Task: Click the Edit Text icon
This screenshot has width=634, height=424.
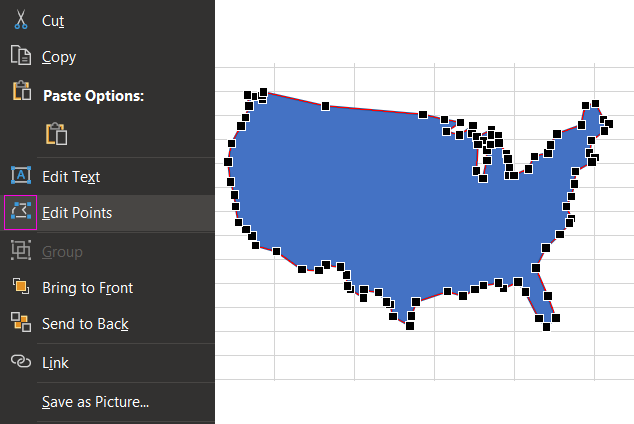Action: [21, 176]
